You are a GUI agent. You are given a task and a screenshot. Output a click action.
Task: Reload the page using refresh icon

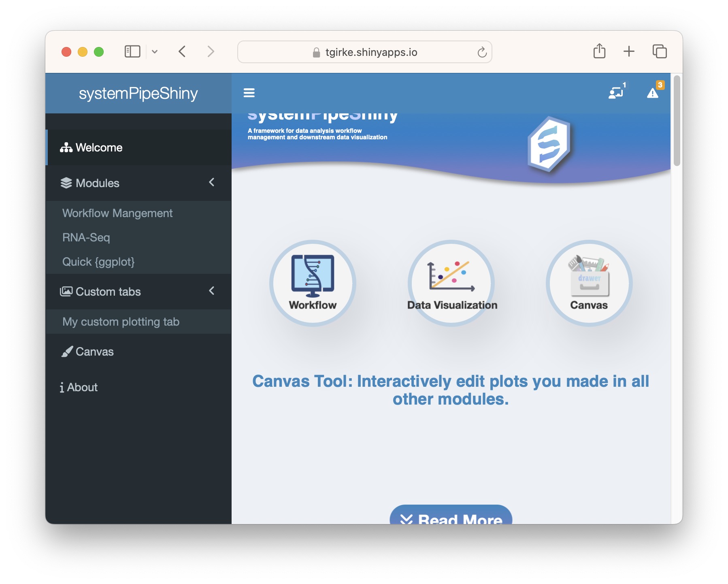pos(481,52)
